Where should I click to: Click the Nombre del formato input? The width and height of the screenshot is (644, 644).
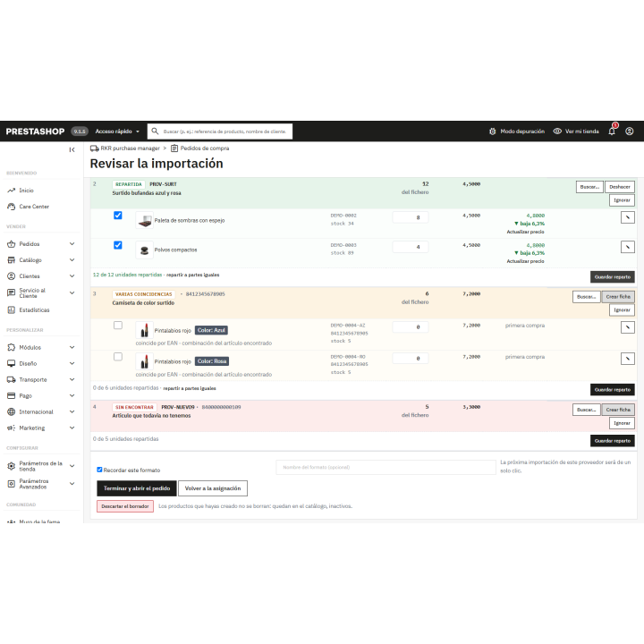coord(386,468)
